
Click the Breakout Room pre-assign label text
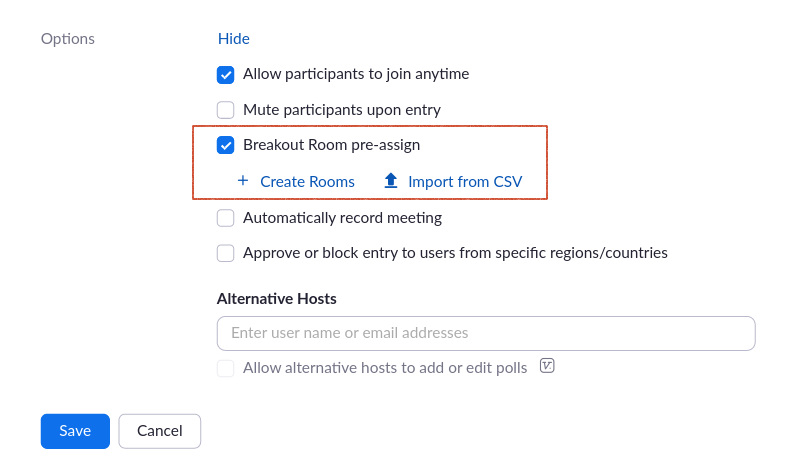pos(331,145)
